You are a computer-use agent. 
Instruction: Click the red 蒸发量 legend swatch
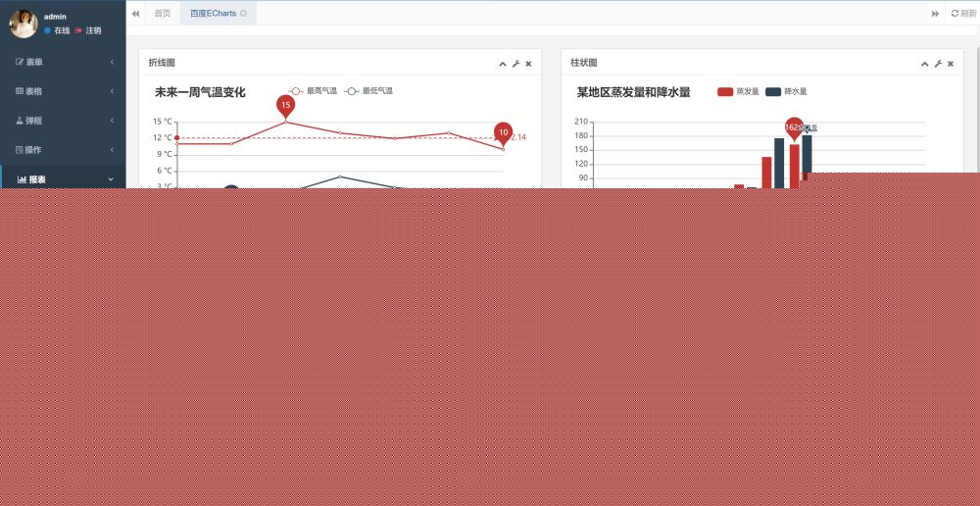[x=725, y=91]
